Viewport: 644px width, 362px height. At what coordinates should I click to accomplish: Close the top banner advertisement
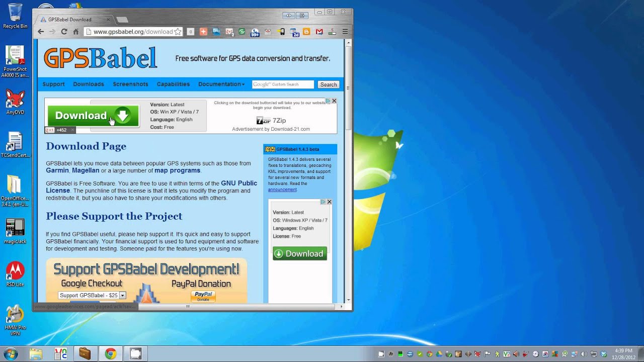pyautogui.click(x=334, y=101)
